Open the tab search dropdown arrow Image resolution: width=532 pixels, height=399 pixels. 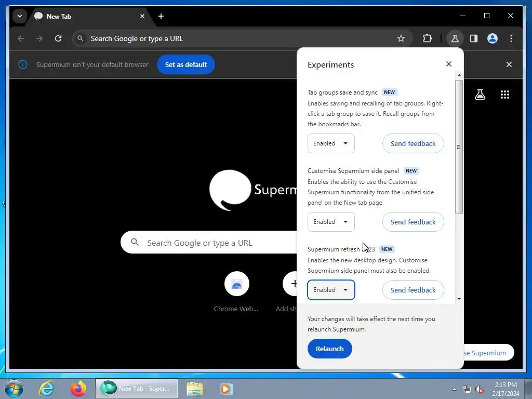click(x=20, y=16)
